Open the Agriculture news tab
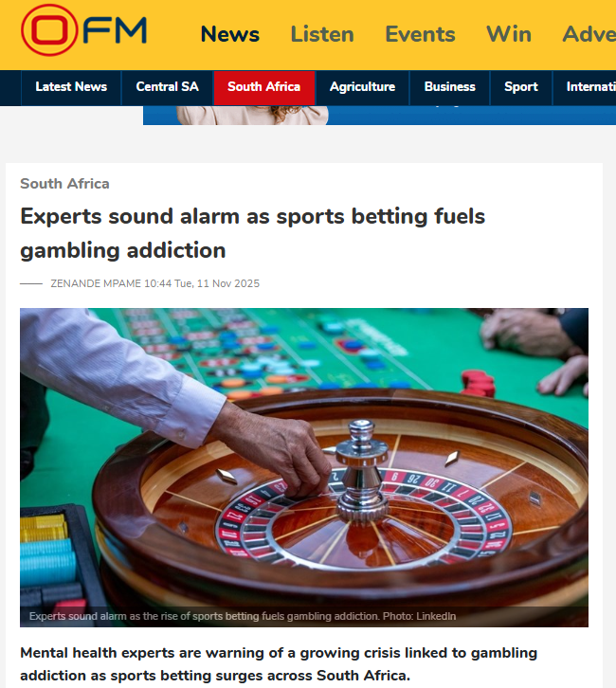 362,87
